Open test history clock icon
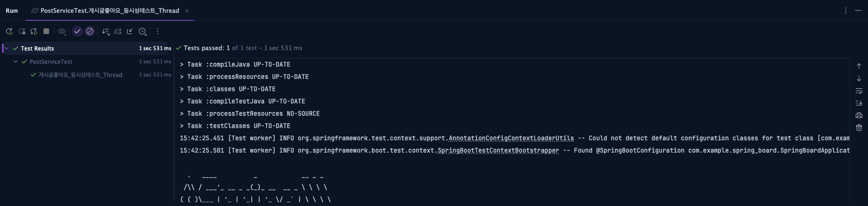The image size is (868, 206). [142, 31]
